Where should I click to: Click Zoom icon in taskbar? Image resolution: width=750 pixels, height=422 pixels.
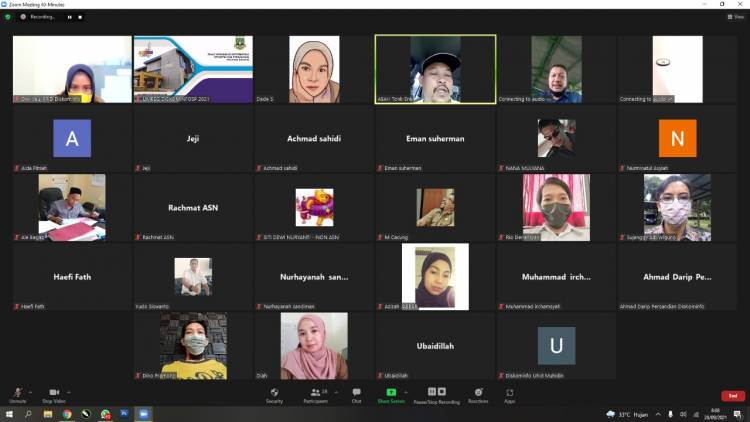143,414
